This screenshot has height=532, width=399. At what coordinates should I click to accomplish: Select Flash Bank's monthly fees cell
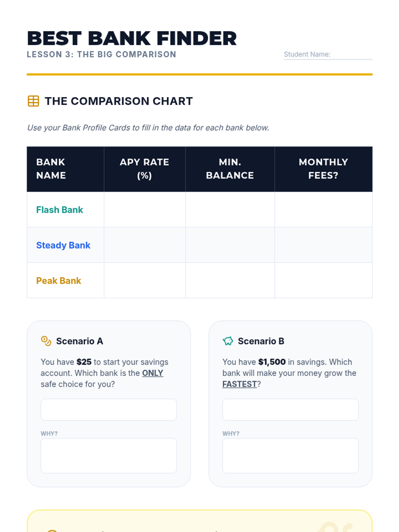323,210
